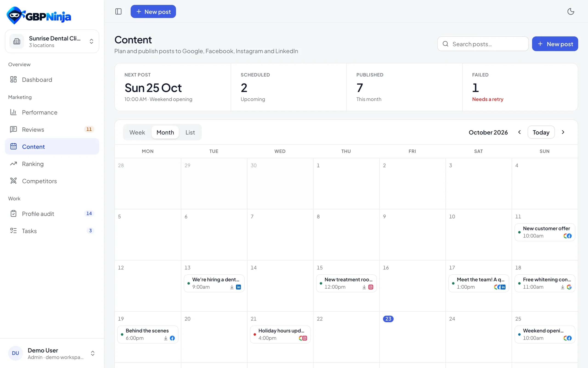The image size is (588, 368).
Task: Click Facebook icon on Behind the scenes
Action: point(172,338)
